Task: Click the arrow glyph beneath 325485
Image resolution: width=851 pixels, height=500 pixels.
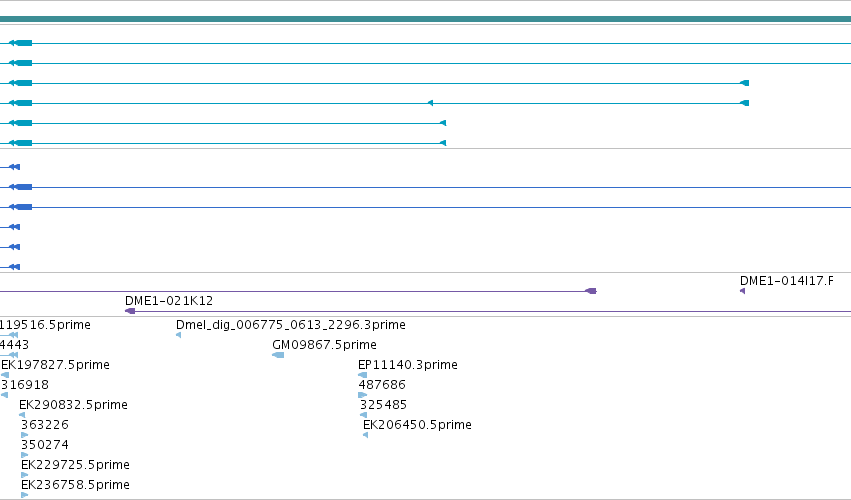Action: pyautogui.click(x=364, y=415)
